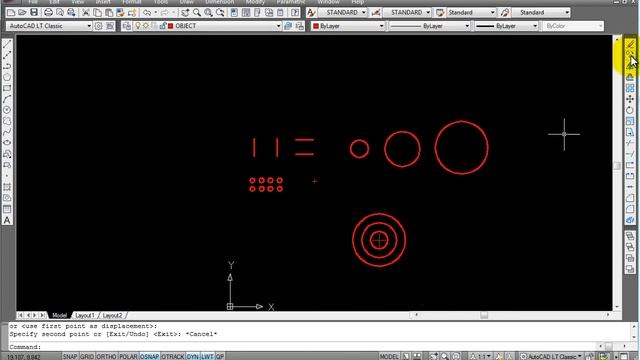This screenshot has width=640, height=360.
Task: Select the Erase tool in the Modify toolbar
Action: (630, 44)
